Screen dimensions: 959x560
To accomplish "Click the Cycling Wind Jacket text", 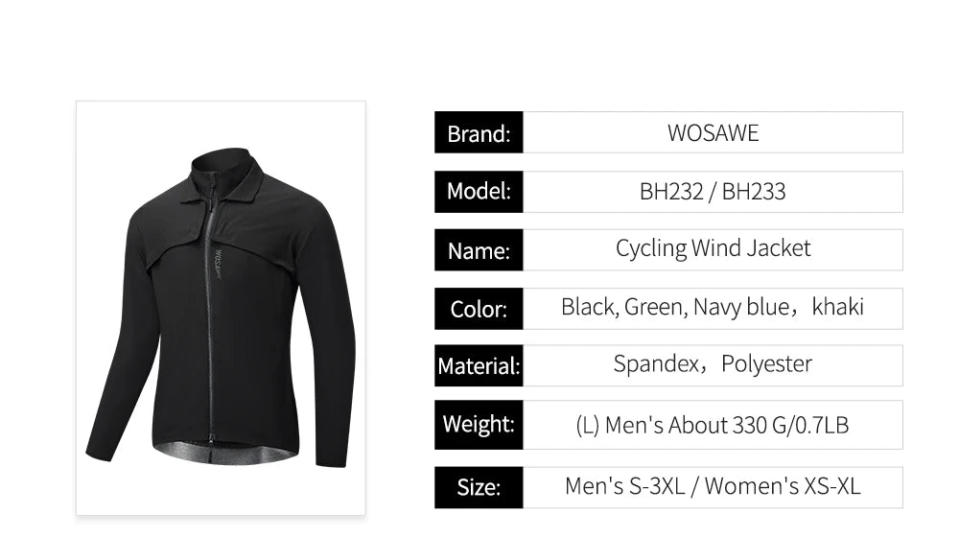I will (x=713, y=249).
